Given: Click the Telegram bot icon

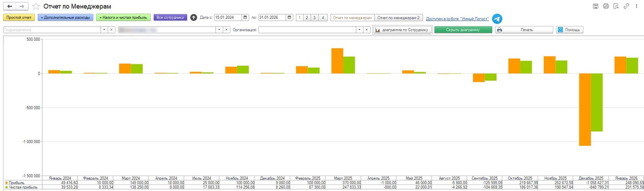Looking at the screenshot, I should point(497,18).
